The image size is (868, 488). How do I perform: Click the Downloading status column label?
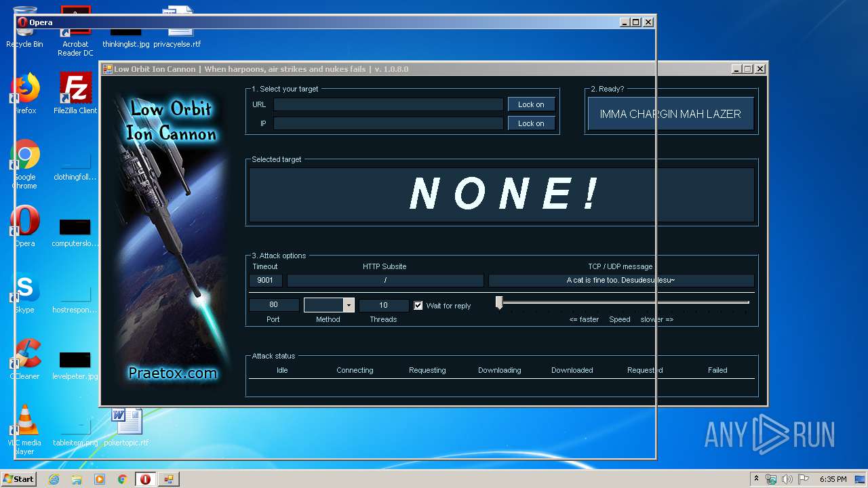(x=499, y=370)
